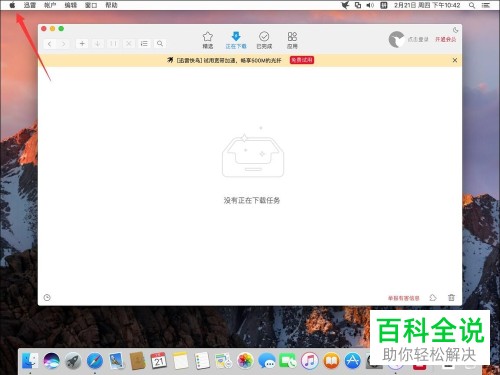The width and height of the screenshot is (500, 375).
Task: Toggle the list view icon
Action: point(144,44)
